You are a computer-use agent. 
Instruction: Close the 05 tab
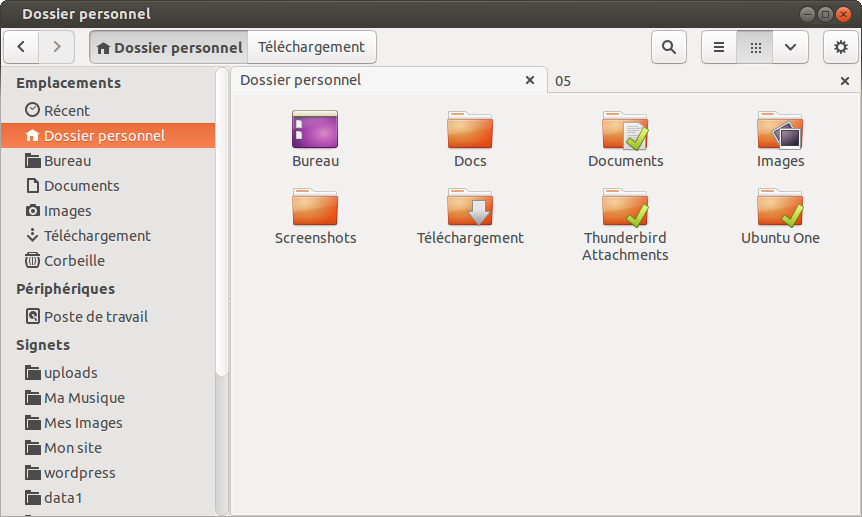[845, 81]
